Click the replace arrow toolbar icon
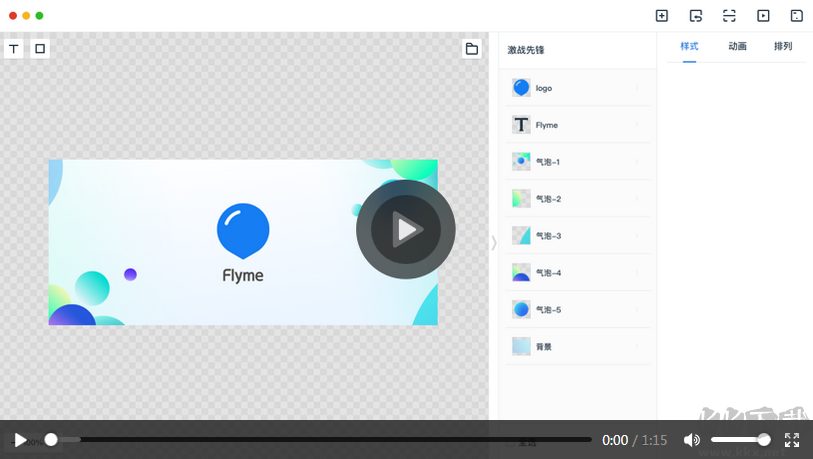 point(696,16)
